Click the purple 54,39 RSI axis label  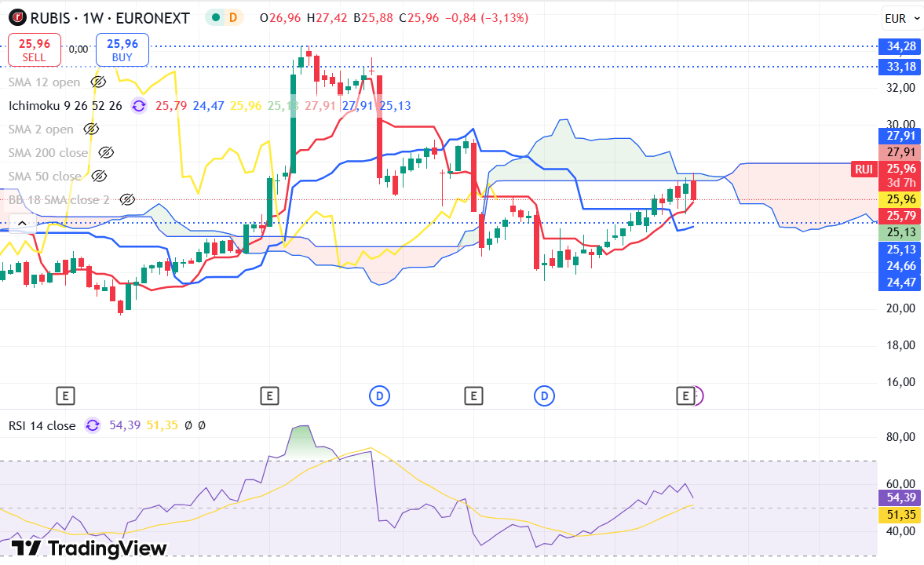pos(899,498)
